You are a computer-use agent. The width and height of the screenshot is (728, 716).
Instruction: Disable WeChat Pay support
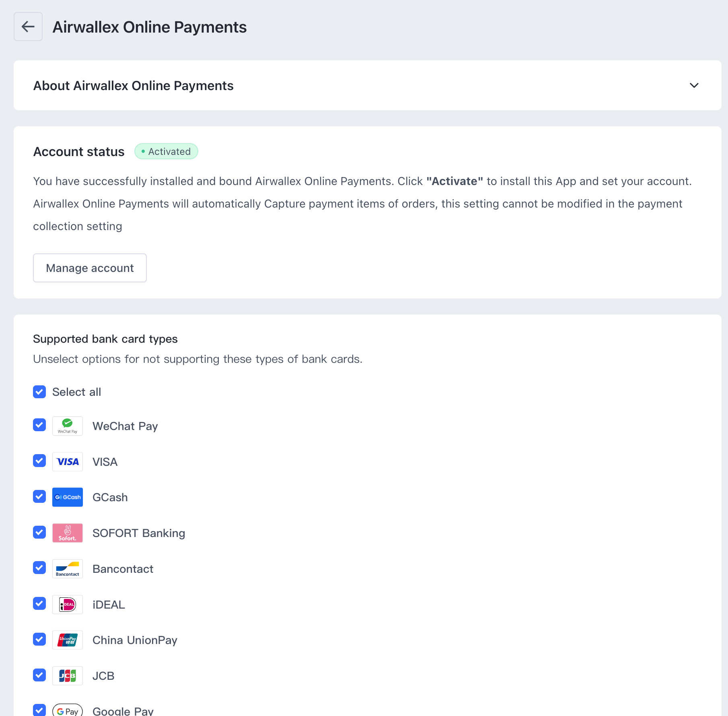(x=39, y=425)
